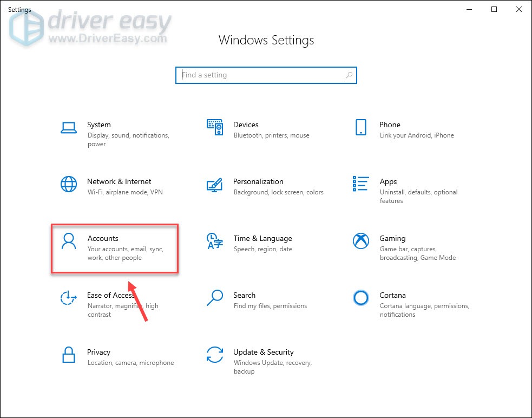
Task: Go to Devices settings title
Action: point(246,125)
